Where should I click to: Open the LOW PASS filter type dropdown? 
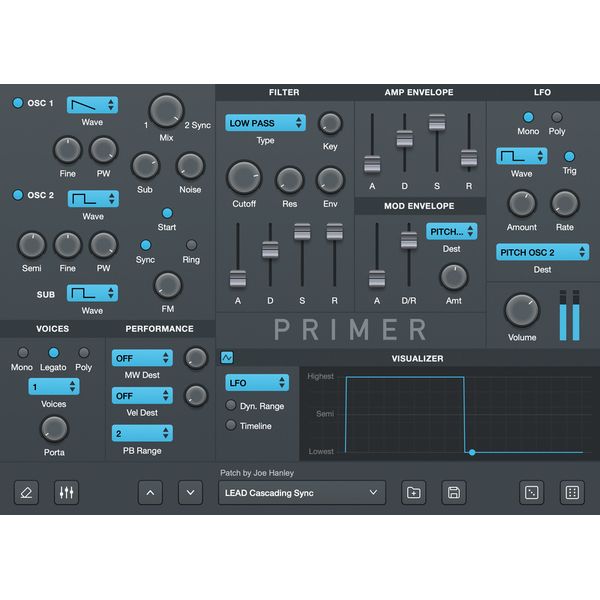coord(265,123)
